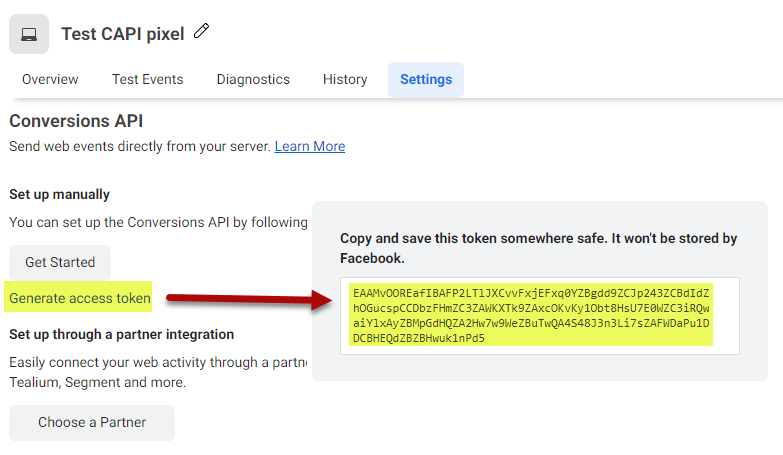Follow the Learn More link
The image size is (783, 455).
[x=310, y=146]
